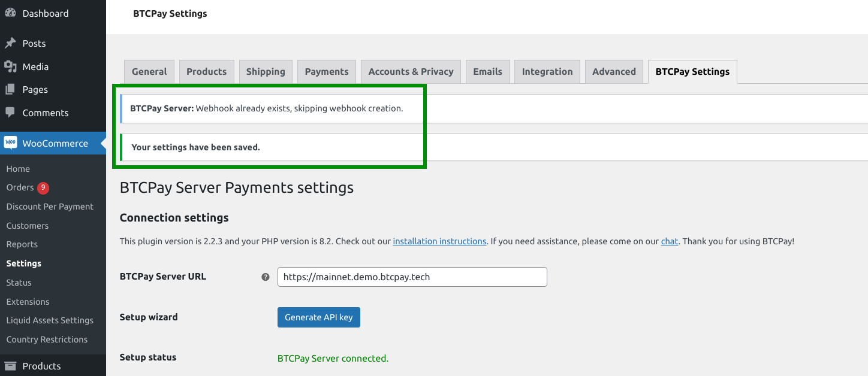Open the Pages icon in sidebar
The image size is (868, 376).
10,89
